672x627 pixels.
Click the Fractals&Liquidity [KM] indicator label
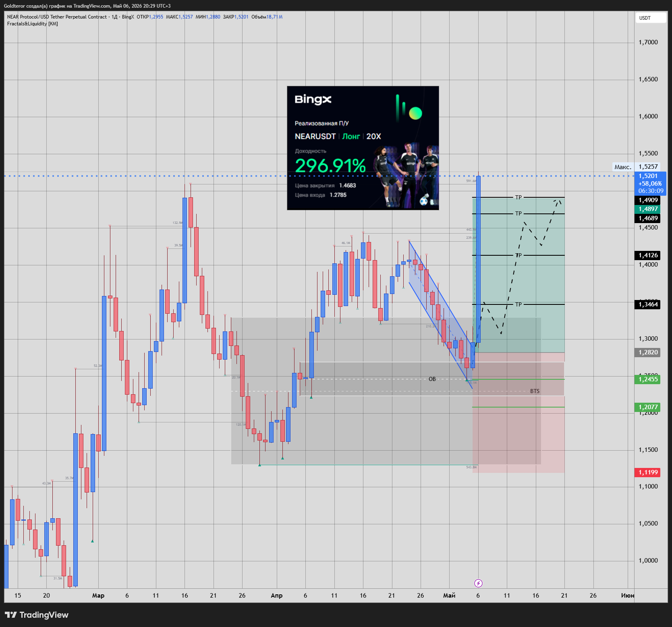[x=32, y=24]
